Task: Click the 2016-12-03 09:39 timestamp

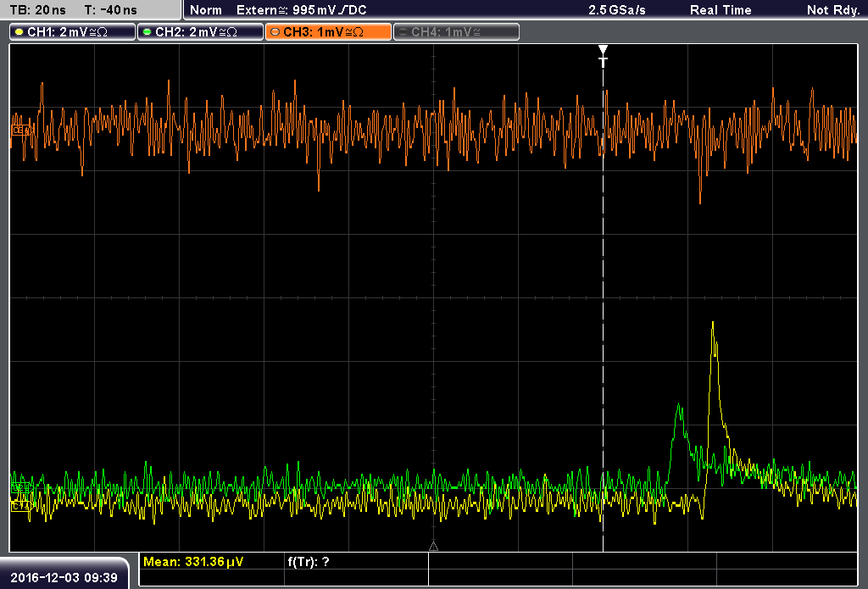Action: (64, 577)
